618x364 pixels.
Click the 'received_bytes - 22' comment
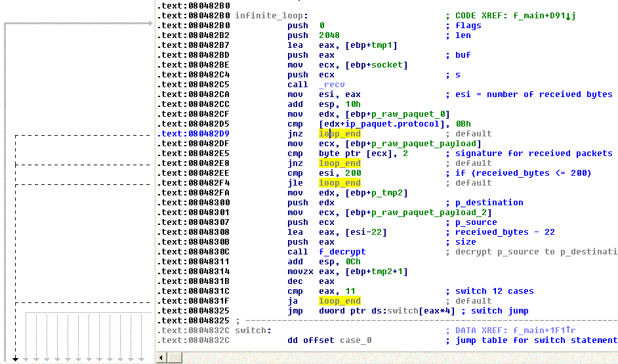505,232
